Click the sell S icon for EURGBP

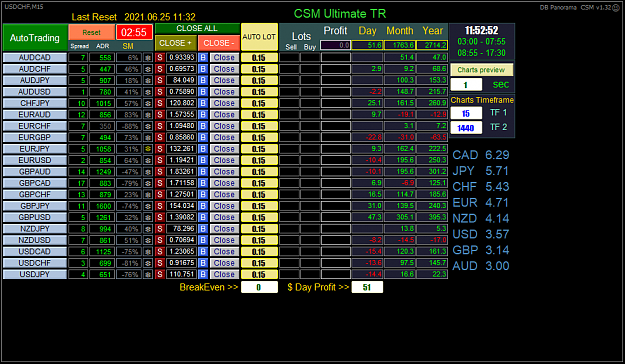point(160,138)
